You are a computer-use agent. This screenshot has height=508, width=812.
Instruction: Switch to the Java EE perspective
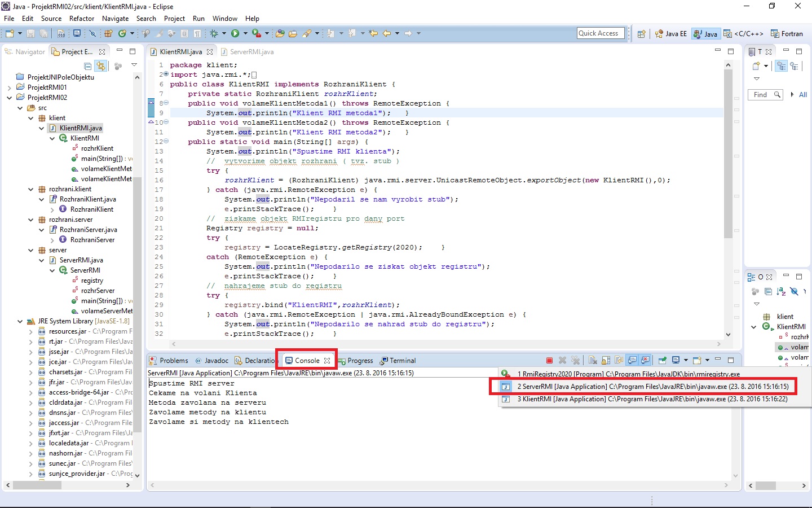tap(671, 34)
